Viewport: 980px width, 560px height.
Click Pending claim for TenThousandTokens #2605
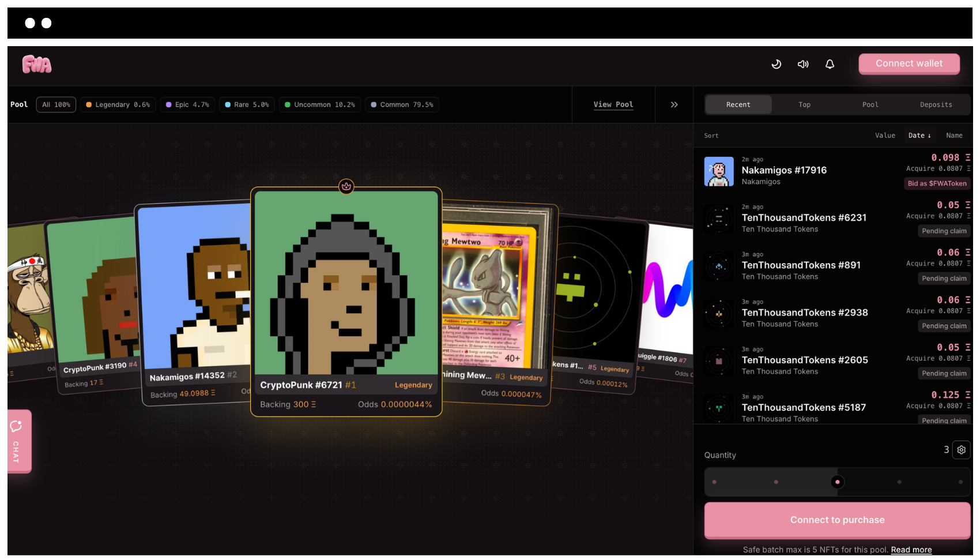tap(944, 373)
